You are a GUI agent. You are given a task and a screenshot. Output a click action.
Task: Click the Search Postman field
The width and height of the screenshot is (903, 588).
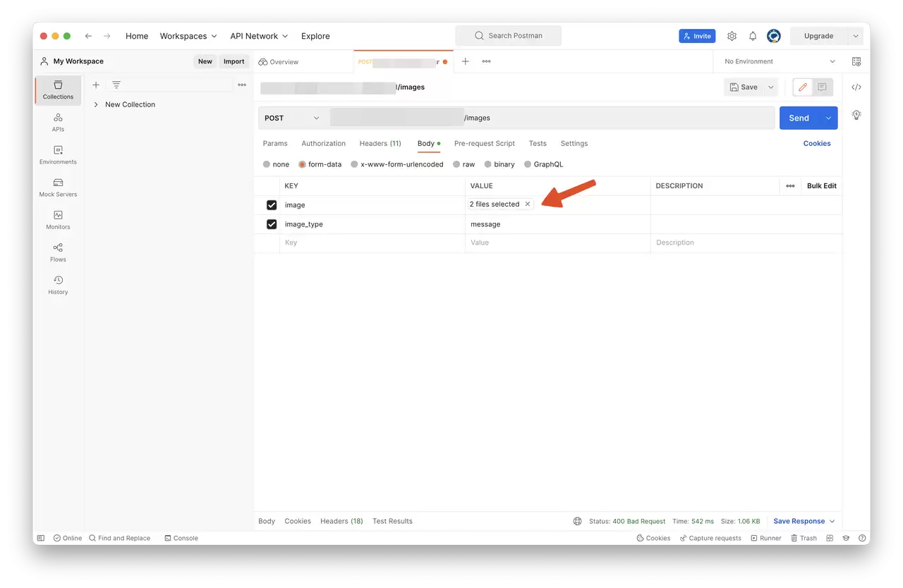point(508,36)
